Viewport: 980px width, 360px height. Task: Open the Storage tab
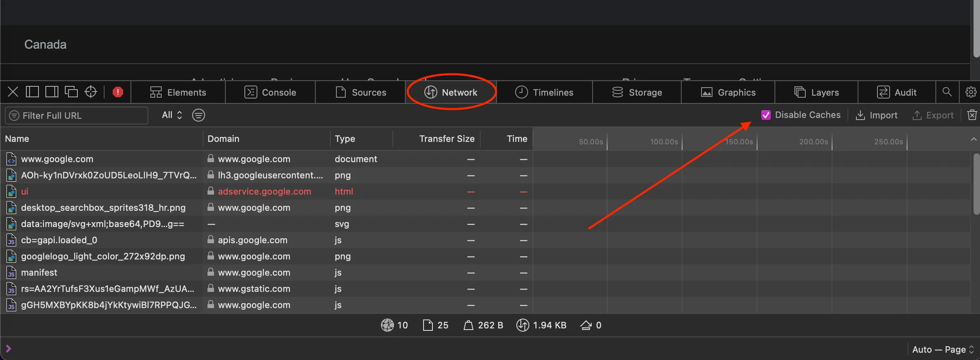tap(637, 92)
